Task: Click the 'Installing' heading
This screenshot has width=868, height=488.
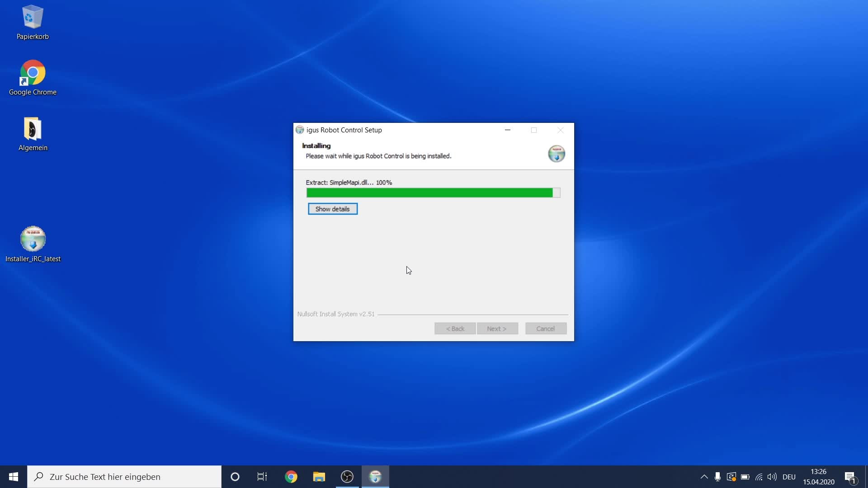Action: tap(316, 145)
